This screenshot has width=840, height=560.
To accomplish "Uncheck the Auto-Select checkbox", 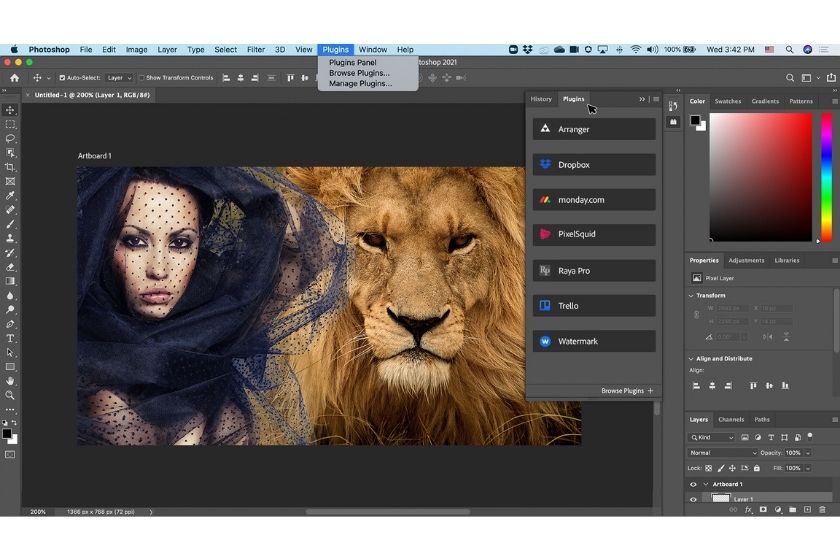I will (62, 77).
